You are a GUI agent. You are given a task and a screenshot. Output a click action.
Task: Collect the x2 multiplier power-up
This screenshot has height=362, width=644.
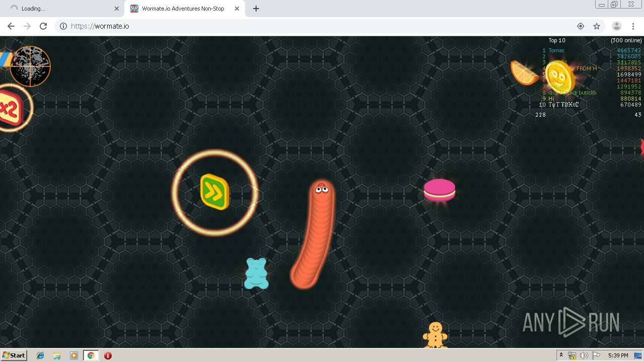[x=10, y=108]
